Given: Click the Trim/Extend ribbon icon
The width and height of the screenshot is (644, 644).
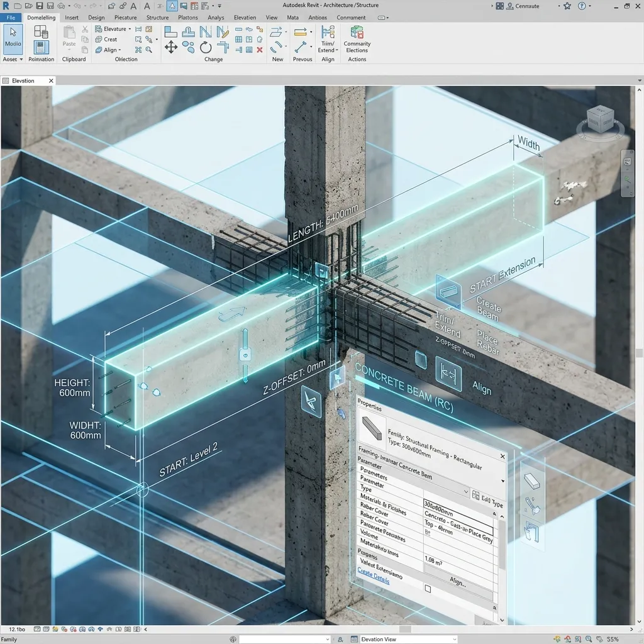Looking at the screenshot, I should 328,32.
